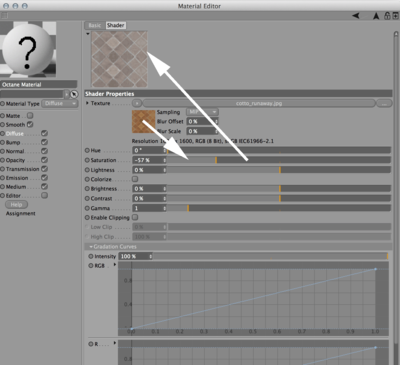The height and width of the screenshot is (365, 400).
Task: Toggle the Smooth checkbox
Action: point(30,124)
